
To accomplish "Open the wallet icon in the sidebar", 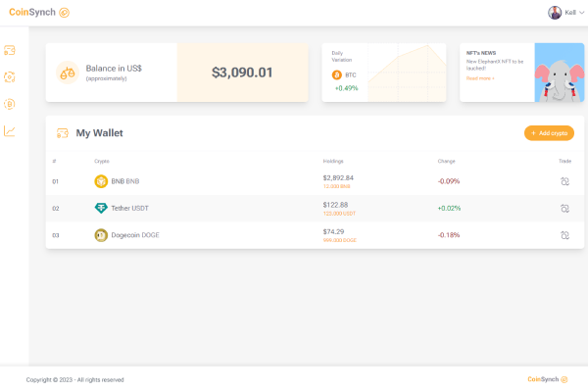I will (x=10, y=49).
